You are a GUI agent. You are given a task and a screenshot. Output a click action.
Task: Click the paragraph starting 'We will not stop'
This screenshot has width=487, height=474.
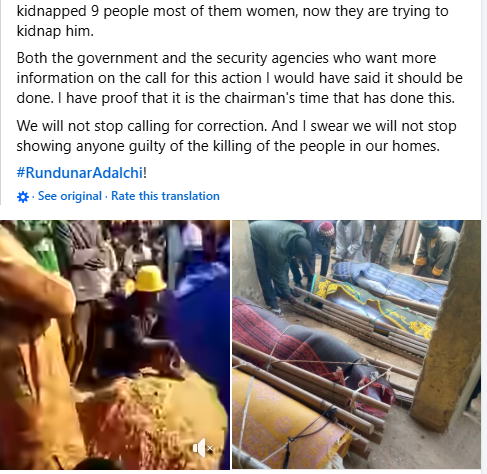click(237, 136)
